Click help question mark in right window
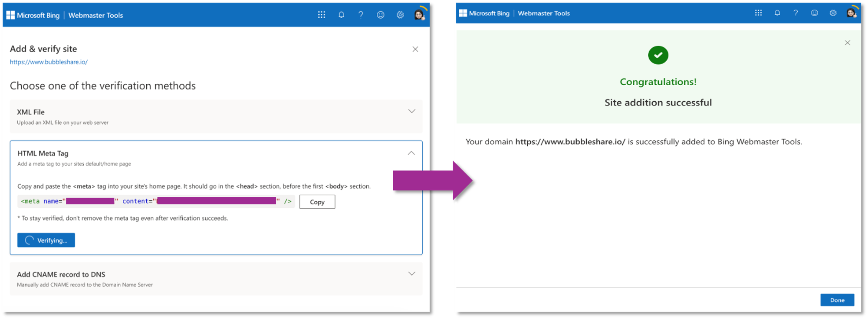The width and height of the screenshot is (868, 319). point(796,13)
